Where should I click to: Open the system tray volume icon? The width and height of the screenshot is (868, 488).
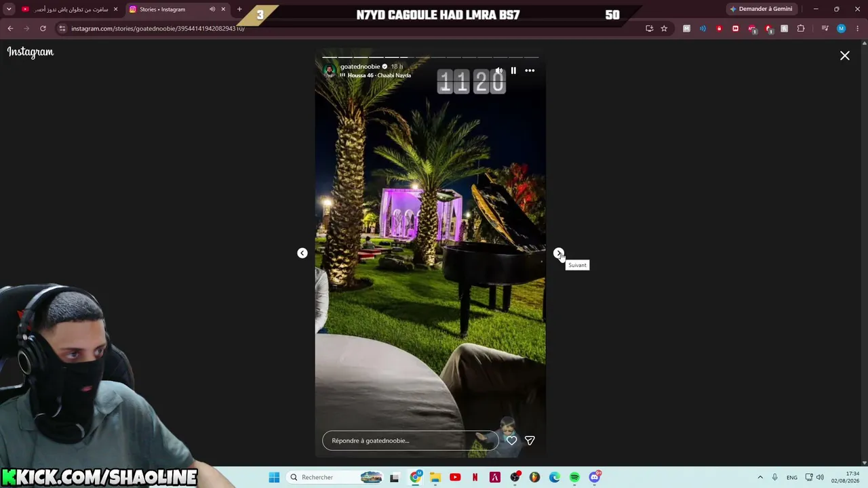820,477
